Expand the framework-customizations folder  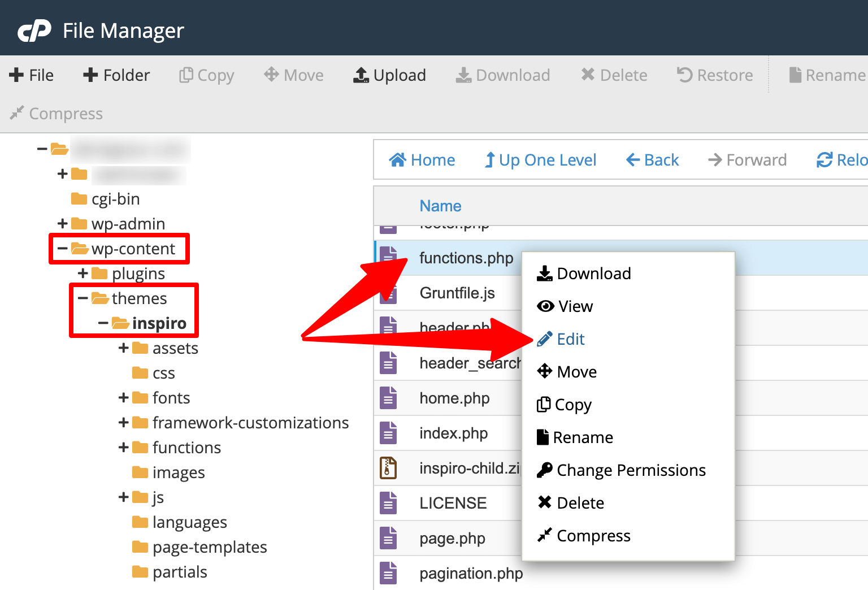[123, 422]
